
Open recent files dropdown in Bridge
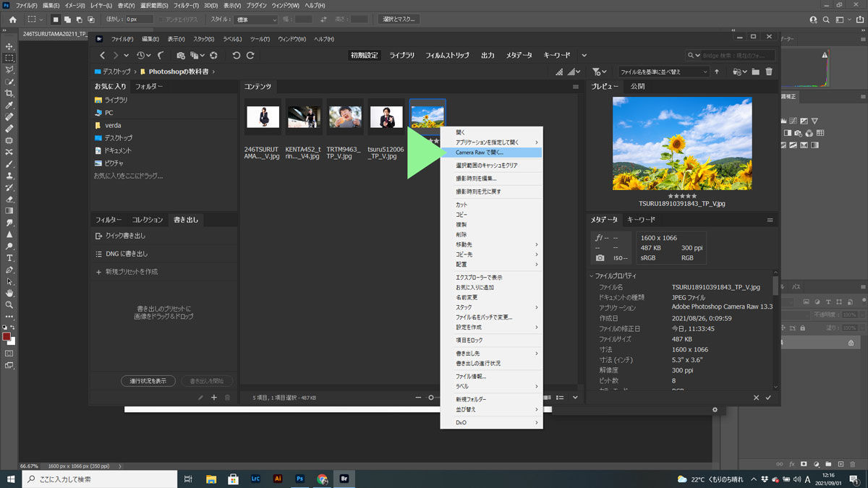click(143, 55)
